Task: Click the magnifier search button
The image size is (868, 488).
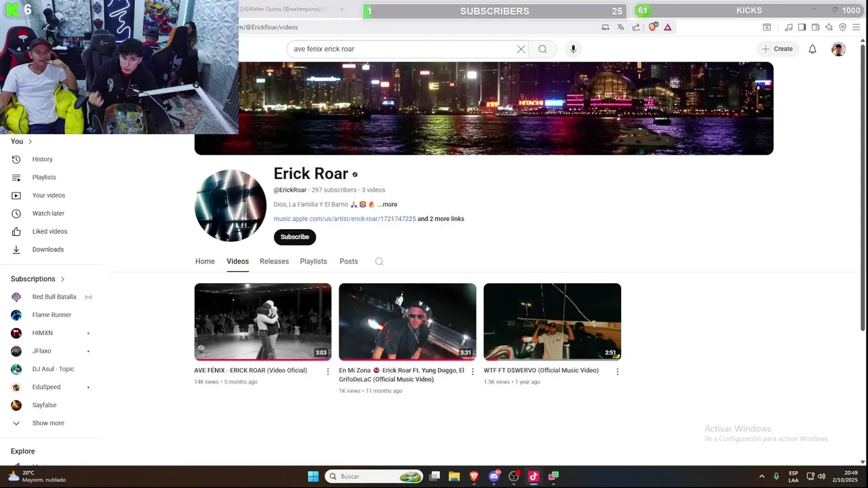Action: (x=542, y=49)
